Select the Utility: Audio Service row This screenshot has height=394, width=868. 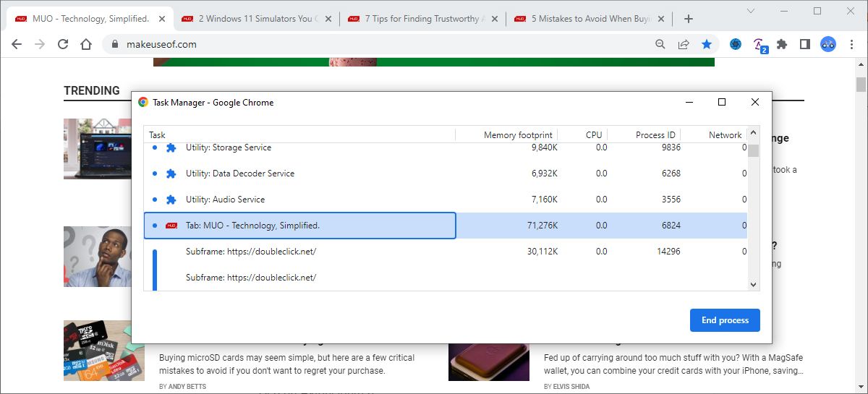(x=446, y=200)
